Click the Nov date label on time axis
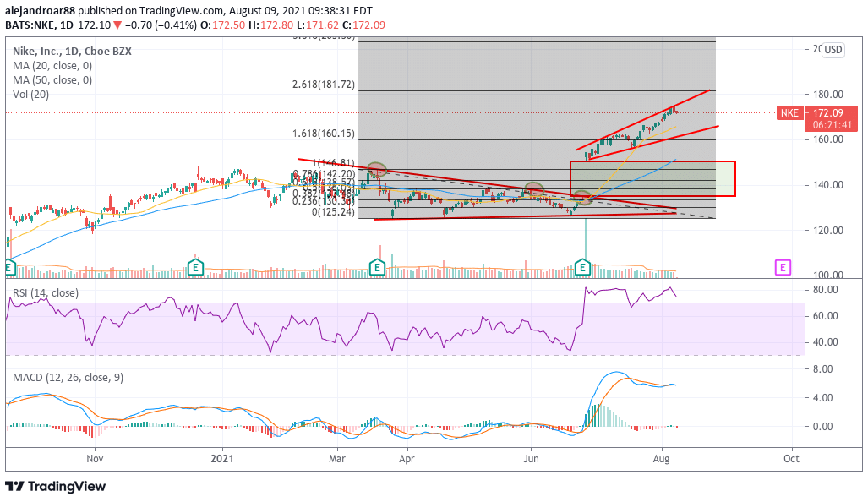This screenshot has height=502, width=868. click(x=96, y=459)
